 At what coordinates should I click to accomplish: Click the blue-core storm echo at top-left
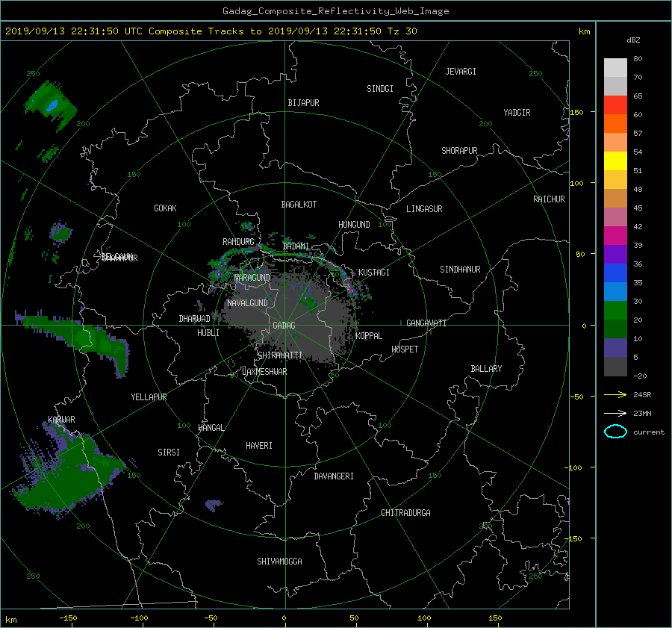point(52,105)
